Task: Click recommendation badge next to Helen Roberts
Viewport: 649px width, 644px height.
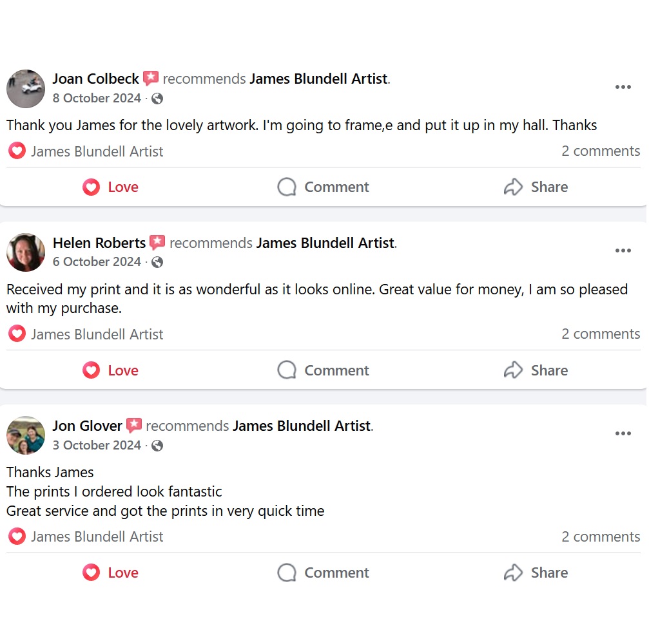Action: (x=157, y=243)
